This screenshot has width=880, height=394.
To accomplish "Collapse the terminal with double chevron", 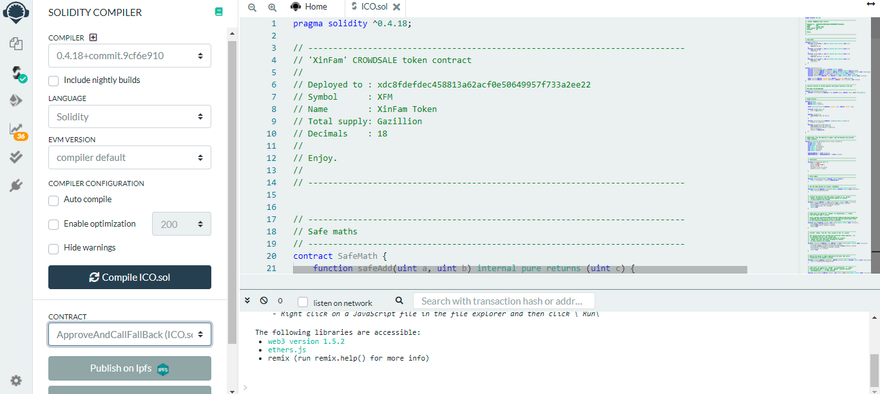I will pos(248,300).
